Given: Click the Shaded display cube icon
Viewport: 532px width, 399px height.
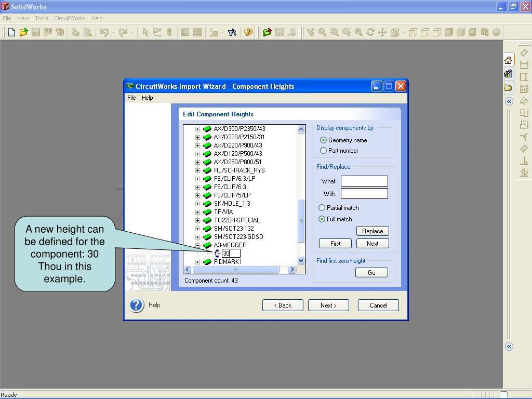Looking at the screenshot, I should click(461, 32).
